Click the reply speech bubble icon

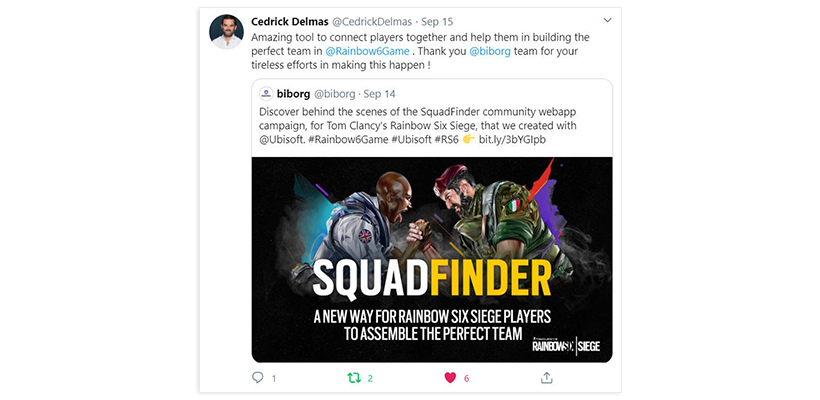pos(257,378)
